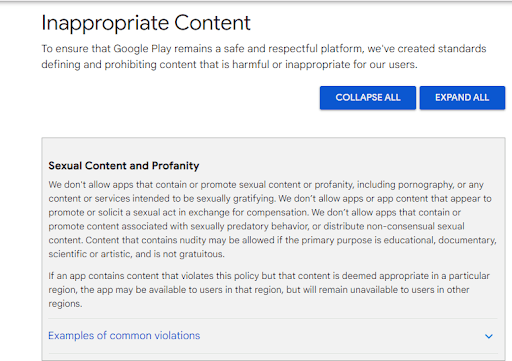512x361 pixels.
Task: Expand the chevron beside Examples of common violations
Action: (x=489, y=336)
